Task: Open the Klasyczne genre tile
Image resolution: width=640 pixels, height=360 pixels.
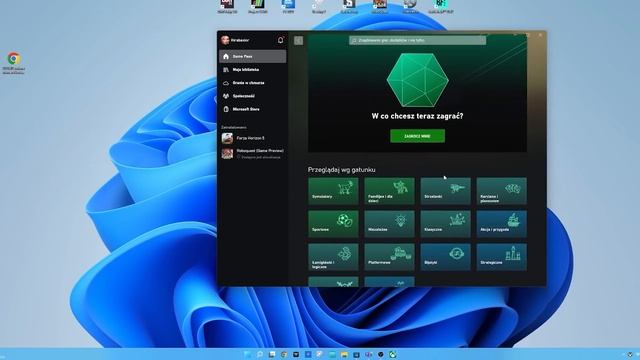Action: pyautogui.click(x=445, y=224)
